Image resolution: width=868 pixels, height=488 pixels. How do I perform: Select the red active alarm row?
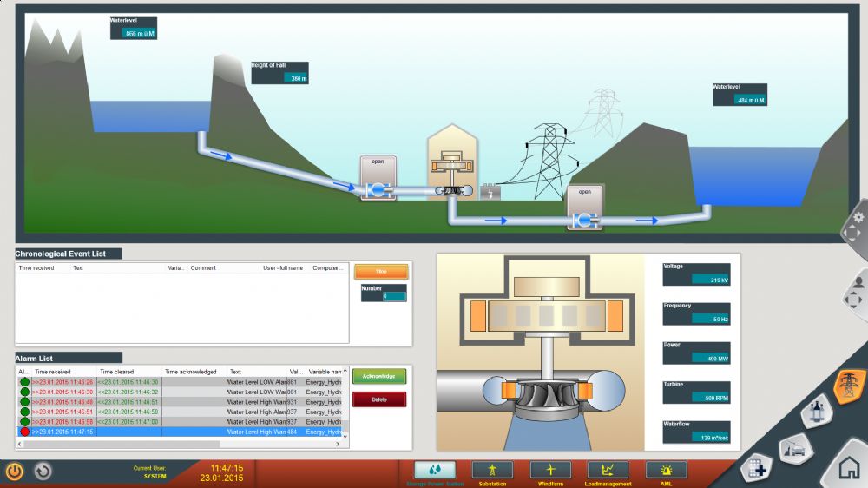tap(179, 432)
